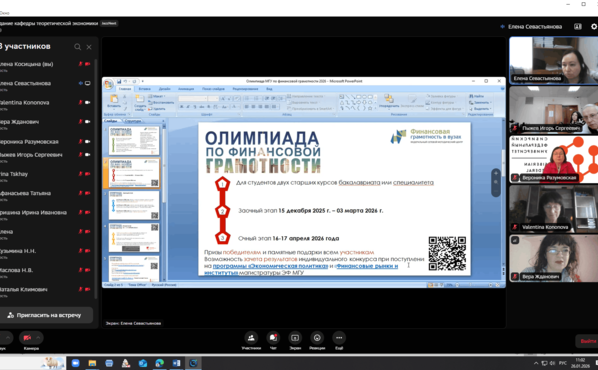Click camera-off icon for Наталья Климович
The height and width of the screenshot is (370, 598).
(87, 289)
